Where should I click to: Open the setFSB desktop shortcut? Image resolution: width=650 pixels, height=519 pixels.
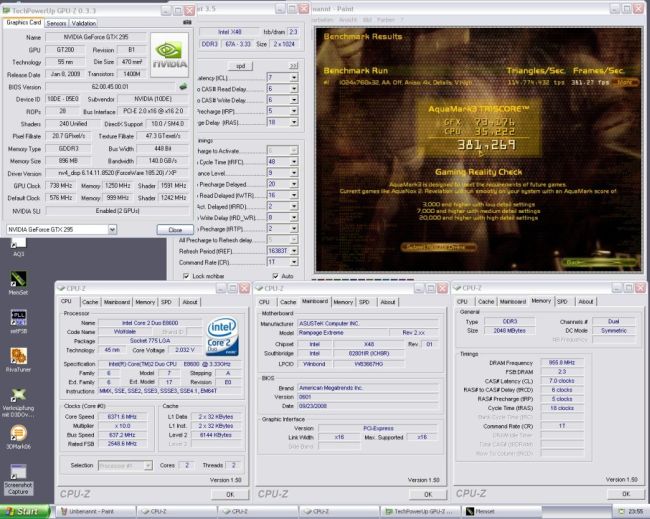[x=18, y=321]
